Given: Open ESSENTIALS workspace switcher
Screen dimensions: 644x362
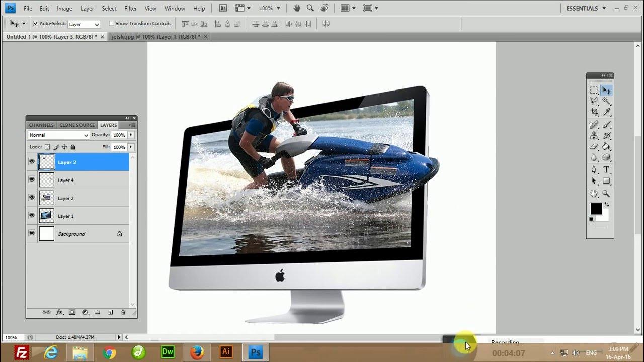Looking at the screenshot, I should 586,8.
